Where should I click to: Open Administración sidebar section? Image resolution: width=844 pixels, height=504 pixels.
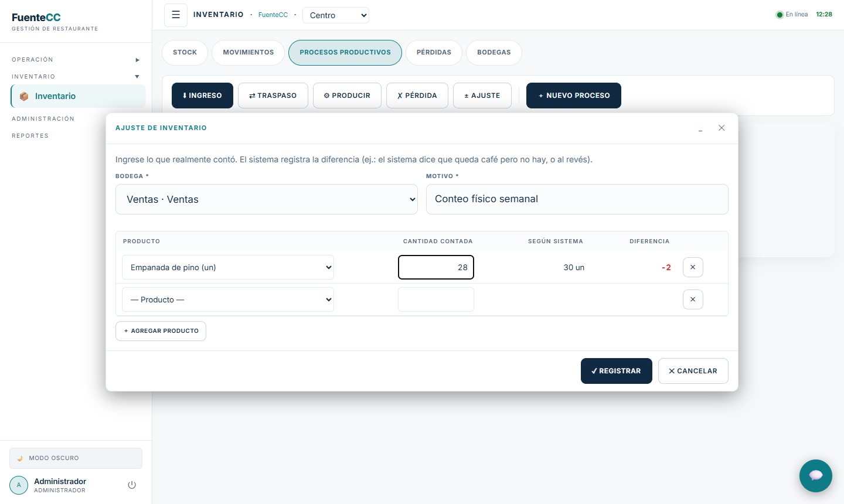coord(43,119)
